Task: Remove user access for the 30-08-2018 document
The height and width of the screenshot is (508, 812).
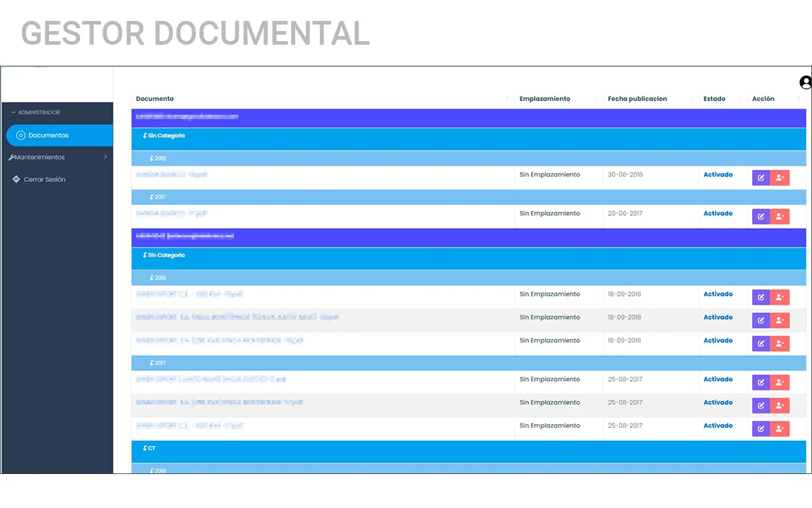Action: coord(780,178)
